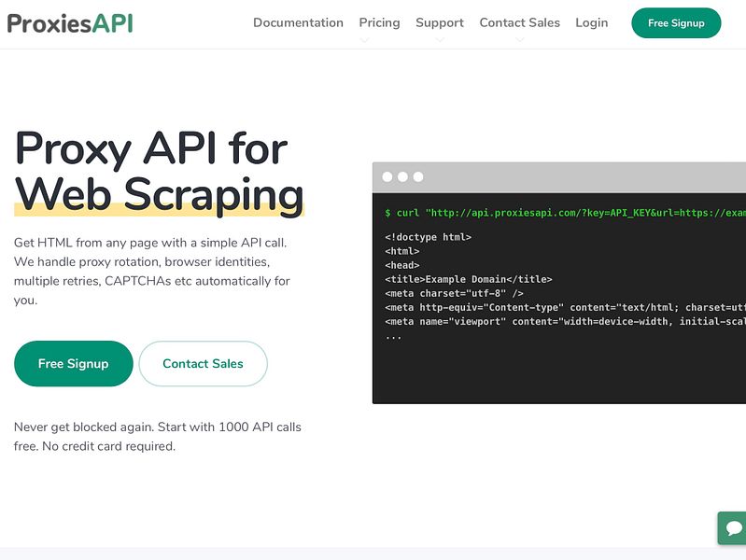Expand the chevron under Contact Sales
The height and width of the screenshot is (560, 746).
(520, 40)
